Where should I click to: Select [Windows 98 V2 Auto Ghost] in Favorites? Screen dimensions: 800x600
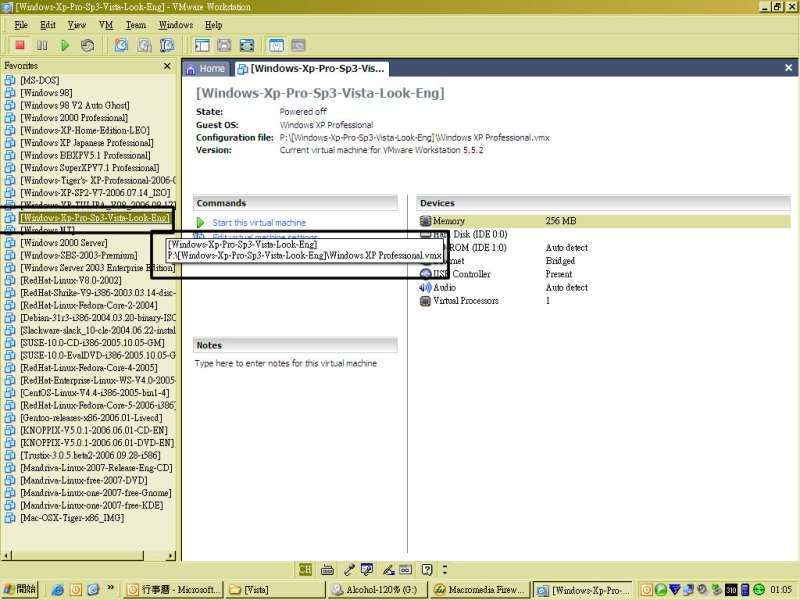pos(74,105)
